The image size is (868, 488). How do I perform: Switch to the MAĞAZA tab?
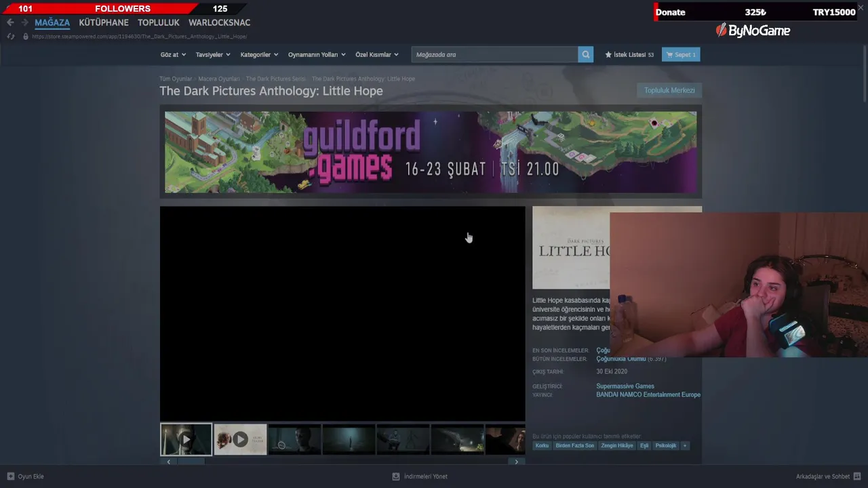pyautogui.click(x=52, y=22)
